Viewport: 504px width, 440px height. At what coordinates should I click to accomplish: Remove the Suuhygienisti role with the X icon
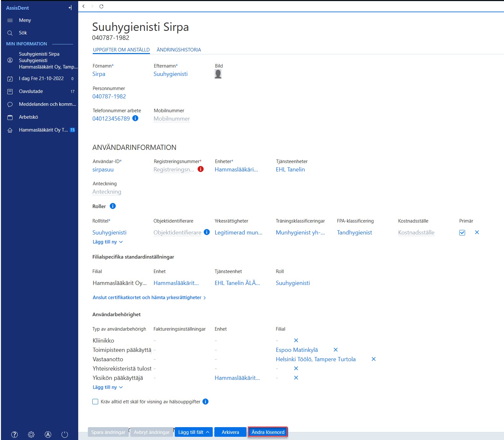click(477, 232)
